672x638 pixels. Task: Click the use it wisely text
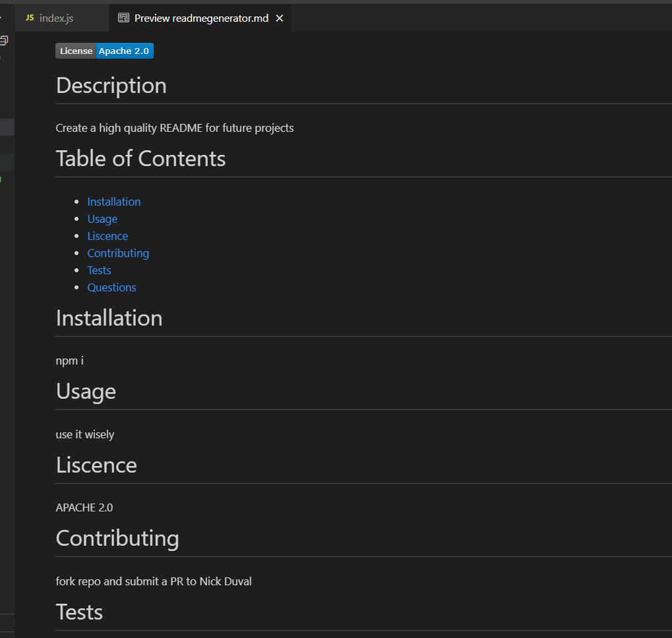point(85,434)
